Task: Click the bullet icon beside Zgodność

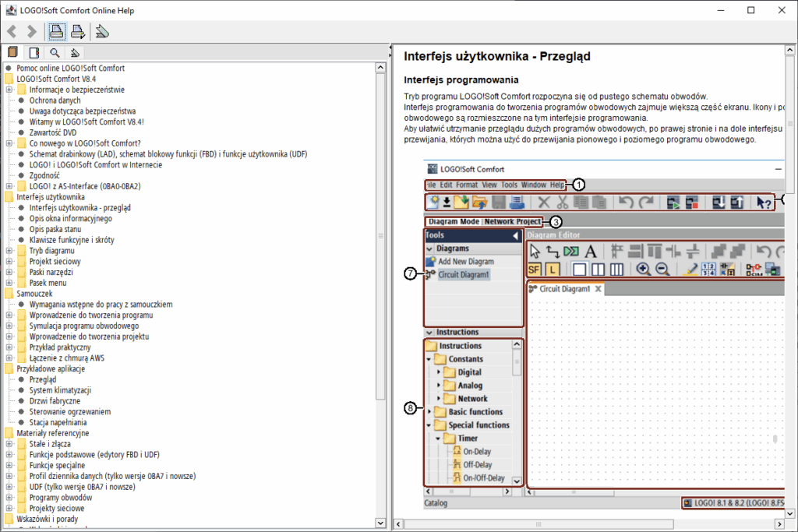Action: pos(21,175)
